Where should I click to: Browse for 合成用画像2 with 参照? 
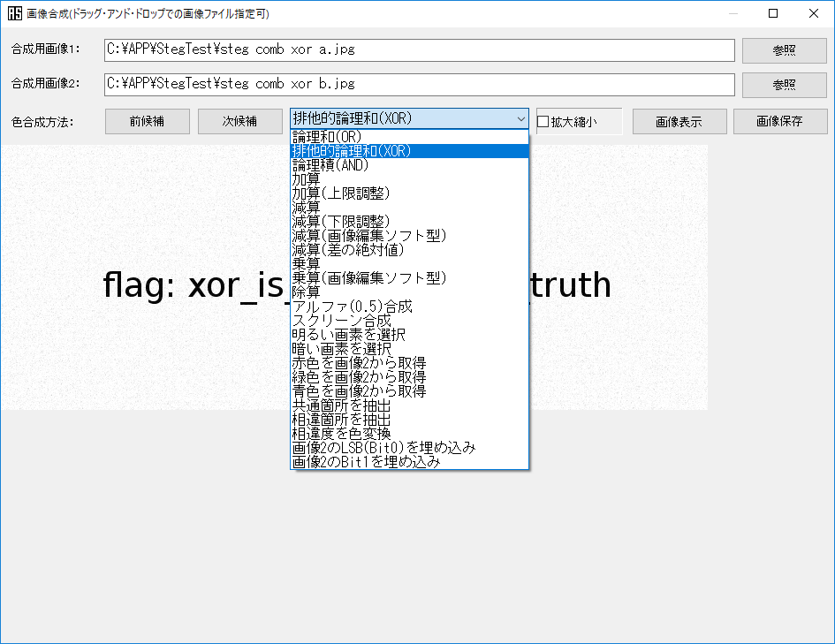785,85
